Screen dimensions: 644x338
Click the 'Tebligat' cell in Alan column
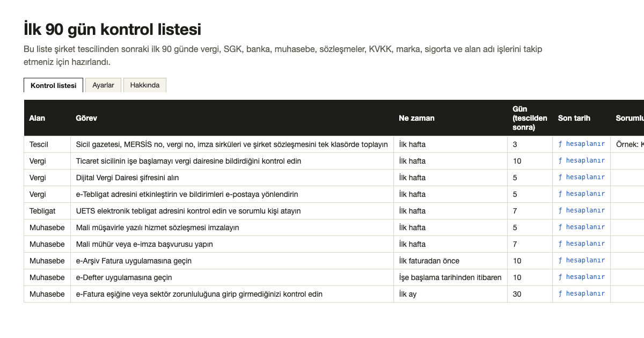tap(47, 211)
